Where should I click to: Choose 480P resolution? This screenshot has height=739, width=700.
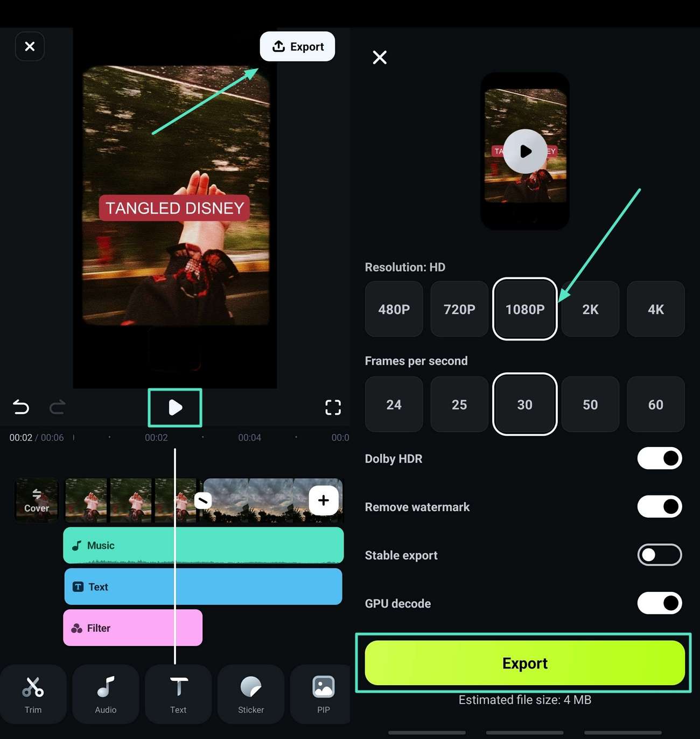pos(394,309)
